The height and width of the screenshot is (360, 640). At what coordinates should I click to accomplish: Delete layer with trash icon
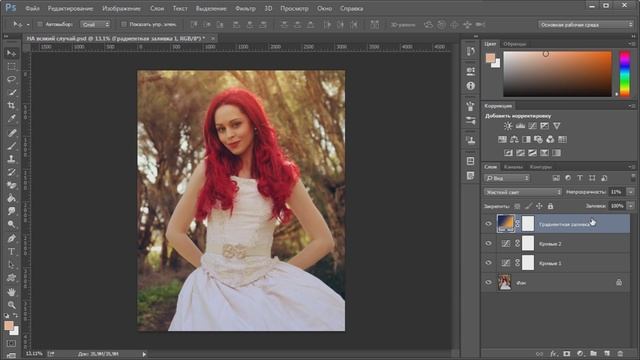pos(620,353)
